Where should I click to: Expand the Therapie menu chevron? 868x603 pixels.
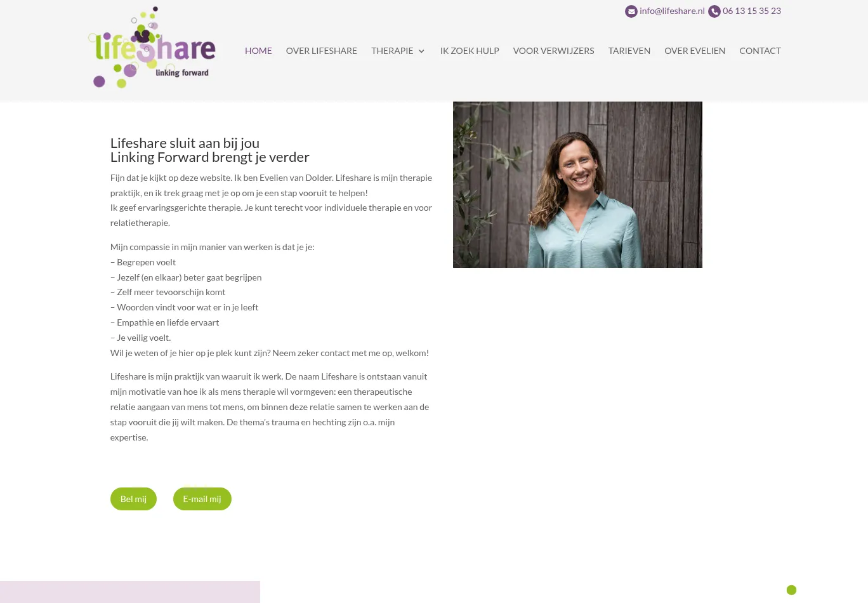[x=421, y=51]
